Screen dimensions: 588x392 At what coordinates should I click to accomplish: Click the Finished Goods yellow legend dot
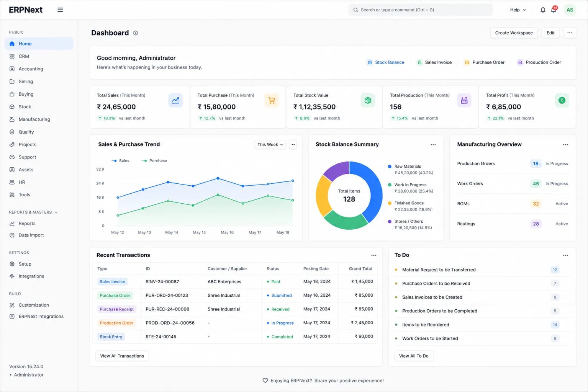(x=390, y=203)
